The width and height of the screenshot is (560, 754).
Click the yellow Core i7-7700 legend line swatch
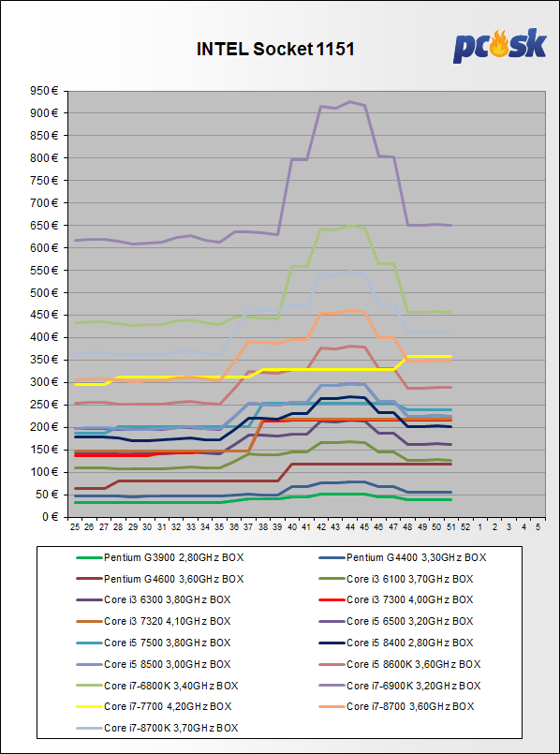tap(89, 706)
